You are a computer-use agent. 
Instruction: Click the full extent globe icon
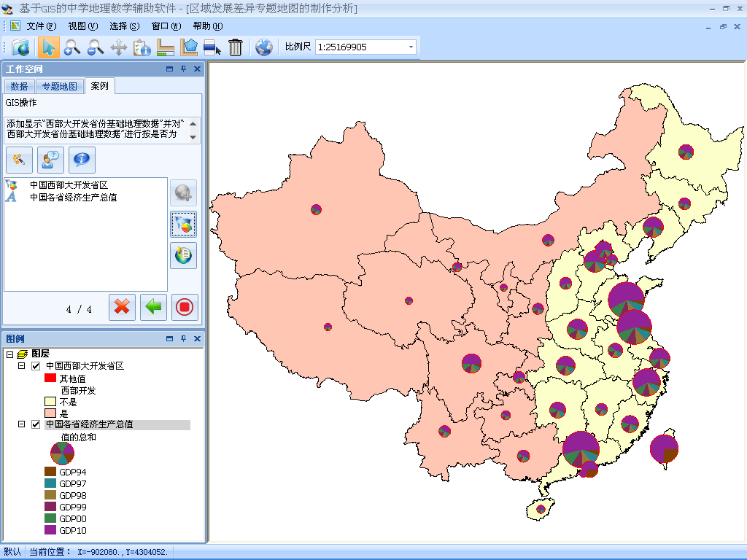[x=264, y=47]
